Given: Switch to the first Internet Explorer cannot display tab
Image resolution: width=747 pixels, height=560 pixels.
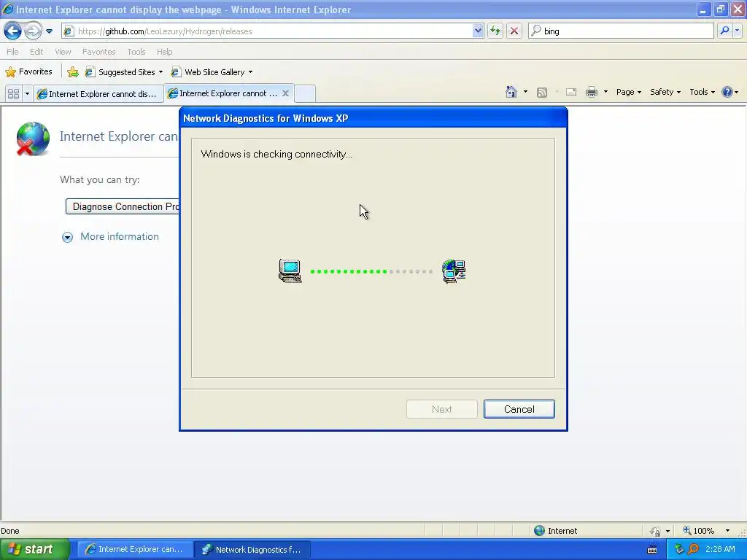Looking at the screenshot, I should click(x=98, y=94).
